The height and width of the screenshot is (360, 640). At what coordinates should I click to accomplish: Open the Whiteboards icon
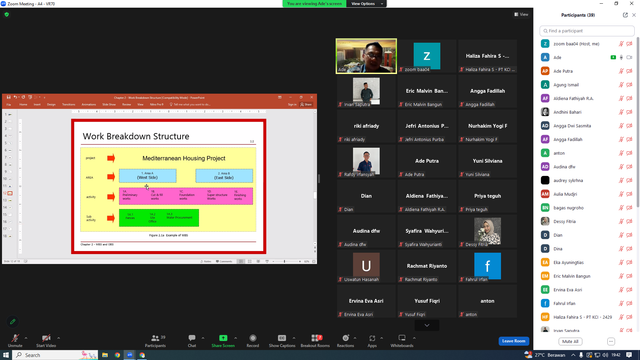point(402,338)
